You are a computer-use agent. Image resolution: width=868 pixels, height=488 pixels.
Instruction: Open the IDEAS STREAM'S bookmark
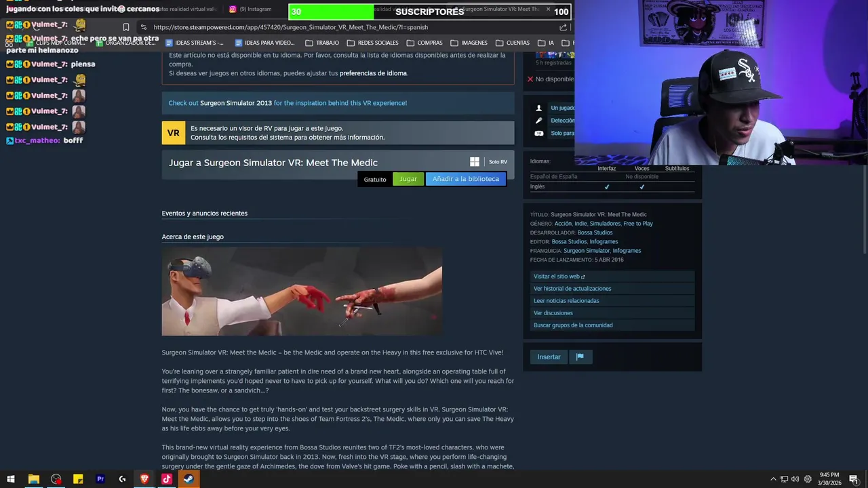193,43
